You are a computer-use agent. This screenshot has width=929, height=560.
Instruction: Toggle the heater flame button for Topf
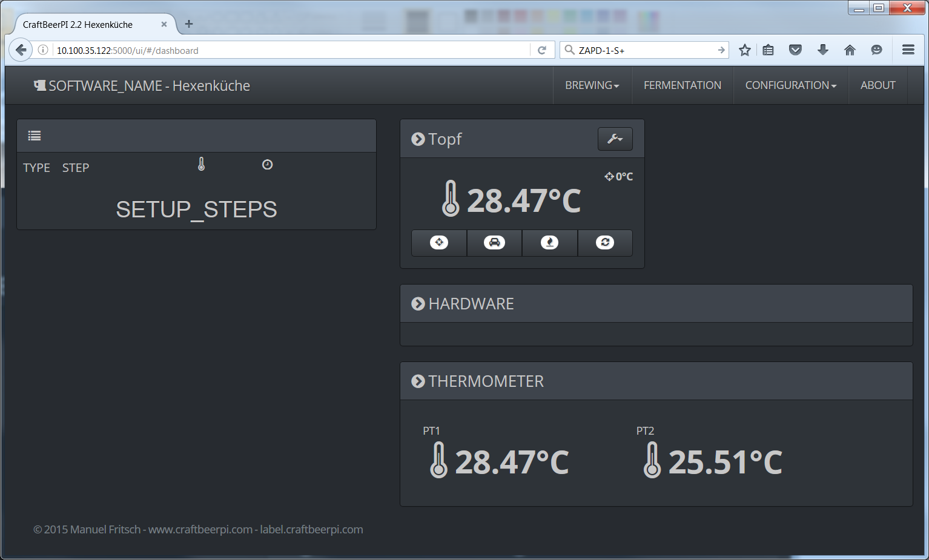[549, 243]
